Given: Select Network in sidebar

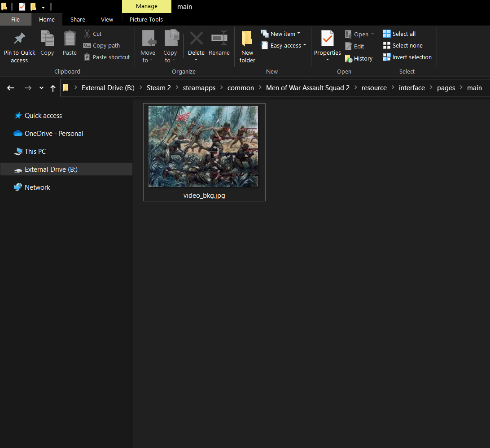Looking at the screenshot, I should point(32,187).
